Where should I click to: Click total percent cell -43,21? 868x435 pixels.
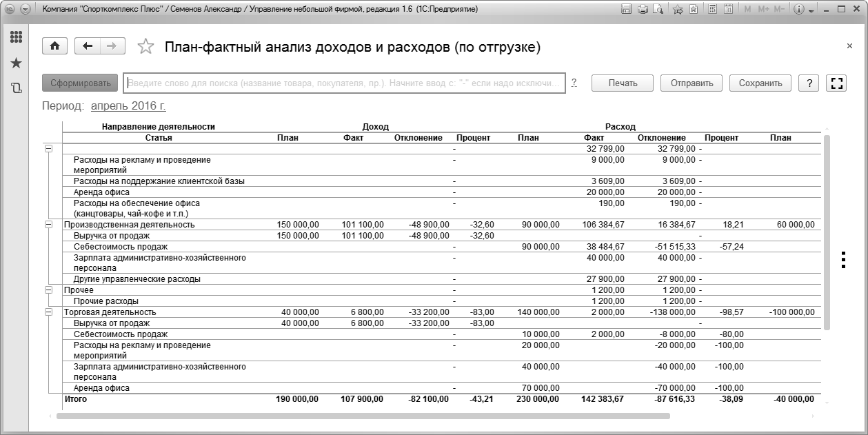pyautogui.click(x=480, y=398)
